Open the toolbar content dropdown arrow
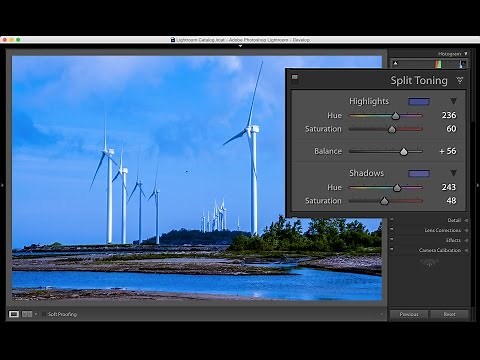 tap(382, 314)
